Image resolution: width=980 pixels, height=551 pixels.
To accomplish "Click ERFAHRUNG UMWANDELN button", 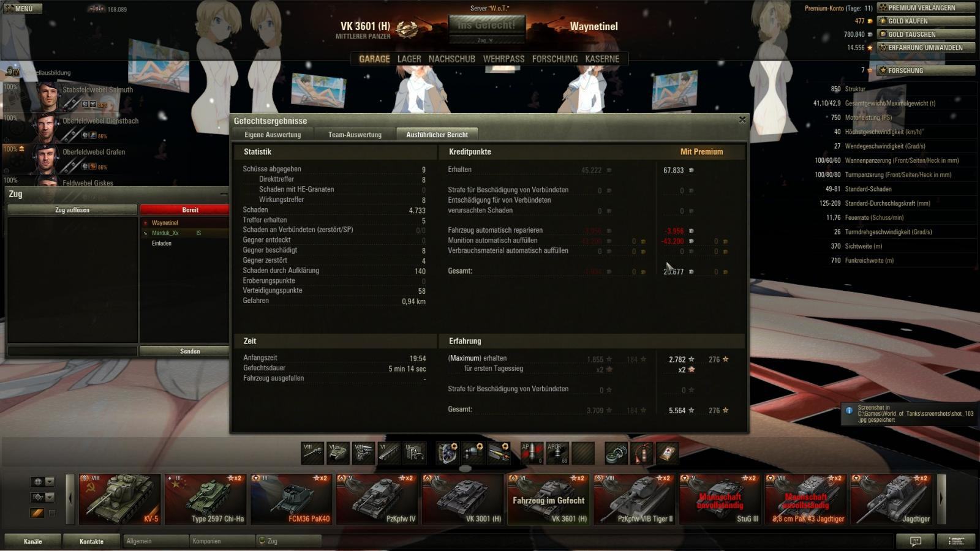I will tap(926, 48).
